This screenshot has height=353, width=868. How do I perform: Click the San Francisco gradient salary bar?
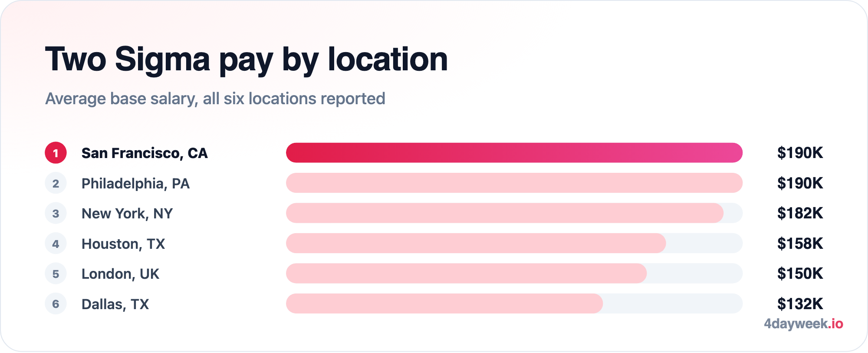[514, 153]
